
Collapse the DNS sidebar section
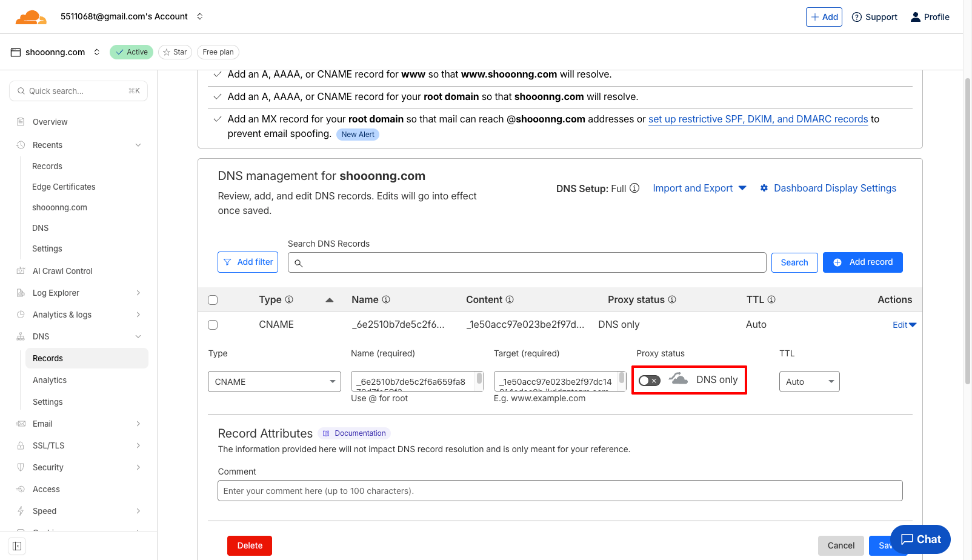click(138, 336)
